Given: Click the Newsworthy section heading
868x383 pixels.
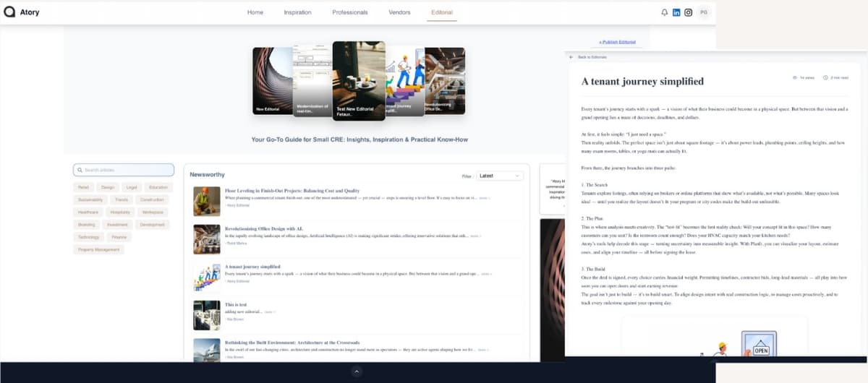Looking at the screenshot, I should coord(207,175).
